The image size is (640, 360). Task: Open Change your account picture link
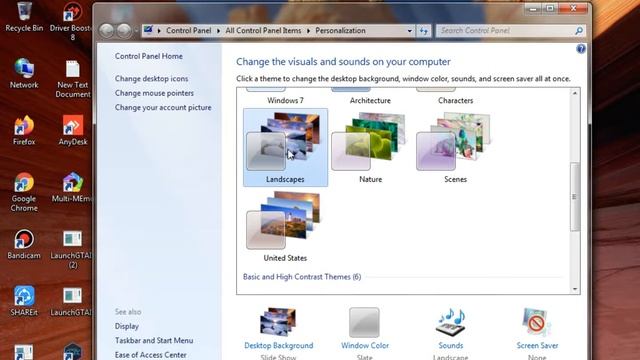coord(163,107)
